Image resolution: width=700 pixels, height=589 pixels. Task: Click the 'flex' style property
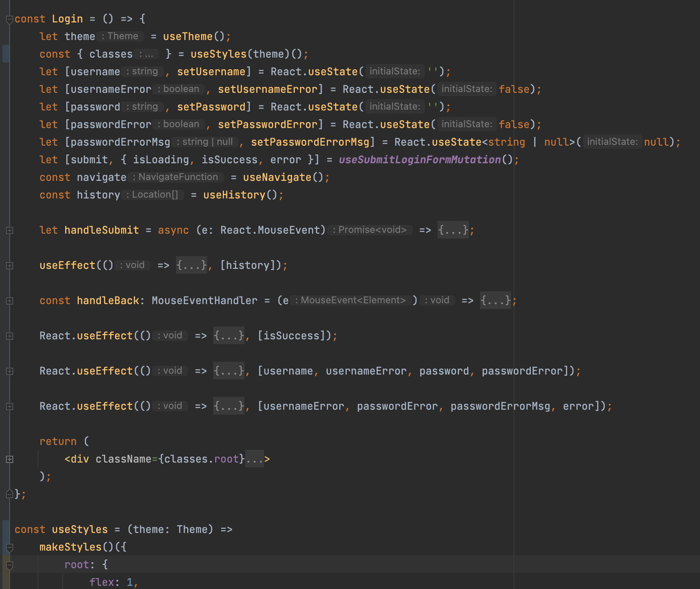pyautogui.click(x=102, y=582)
